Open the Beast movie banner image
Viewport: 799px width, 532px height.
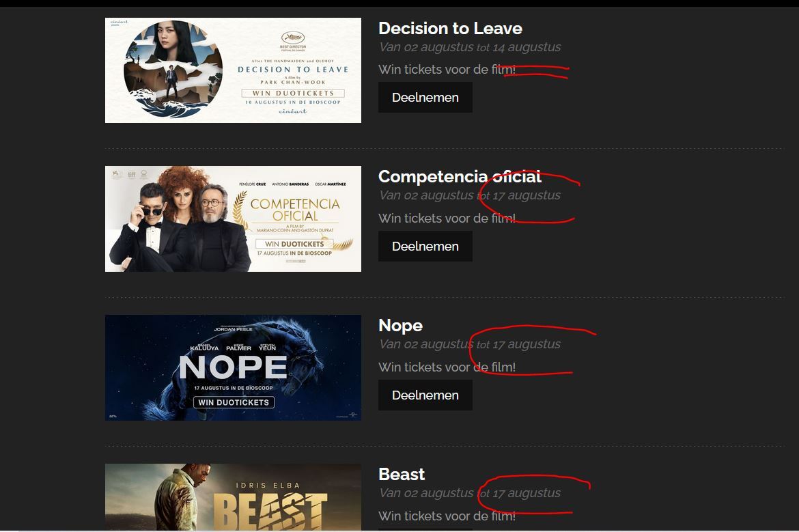(x=233, y=497)
